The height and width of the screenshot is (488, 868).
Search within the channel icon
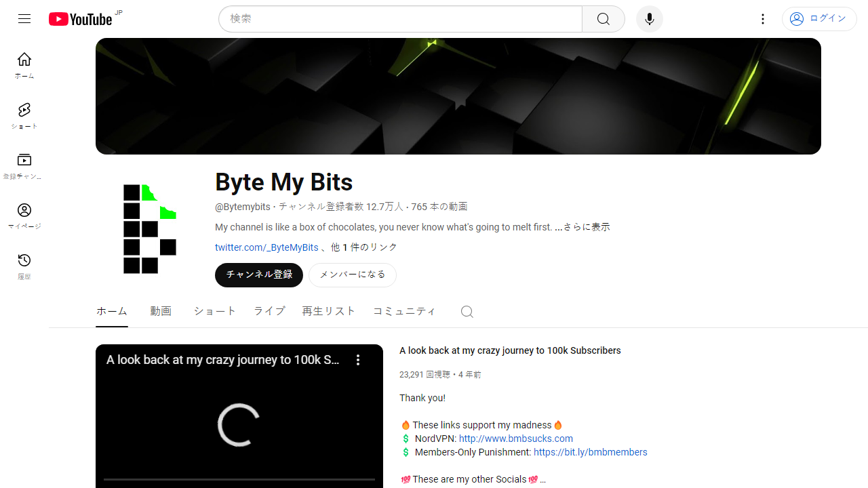coord(467,311)
